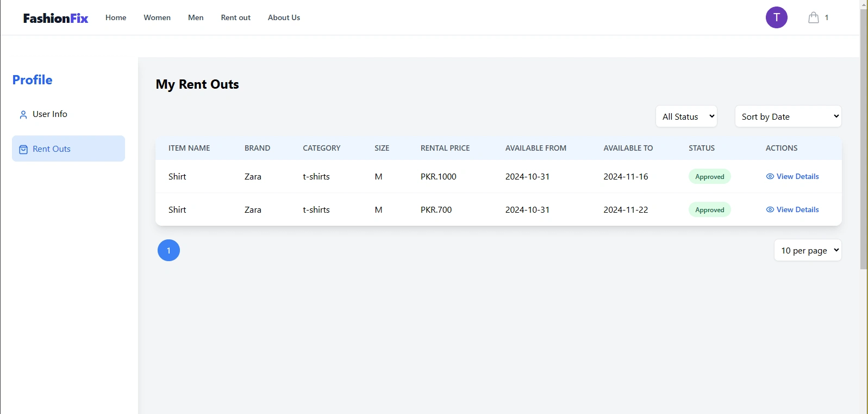The width and height of the screenshot is (868, 414).
Task: View Details for the 2024-11-22 rental
Action: point(797,209)
